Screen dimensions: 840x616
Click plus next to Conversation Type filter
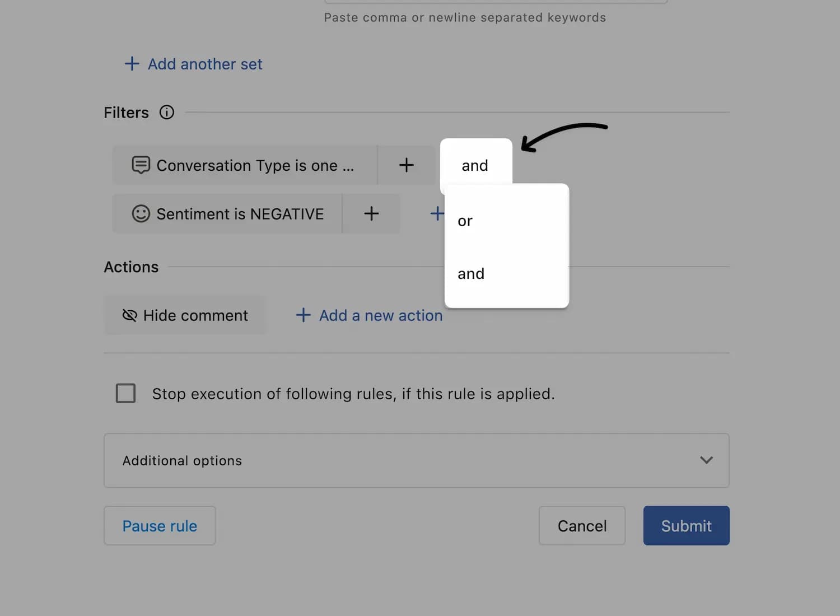[407, 165]
